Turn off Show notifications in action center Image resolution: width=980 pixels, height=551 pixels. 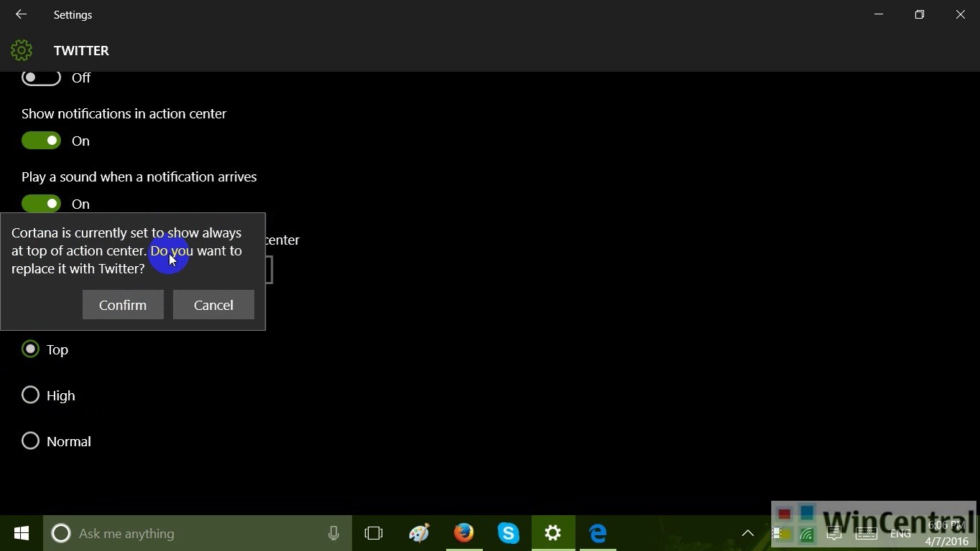41,141
